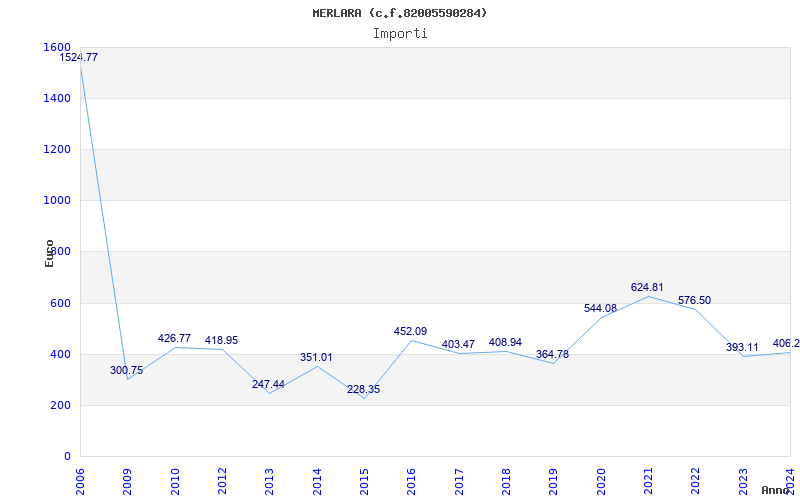Image resolution: width=800 pixels, height=500 pixels.
Task: Click the x-axis year 2019
Action: point(554,482)
